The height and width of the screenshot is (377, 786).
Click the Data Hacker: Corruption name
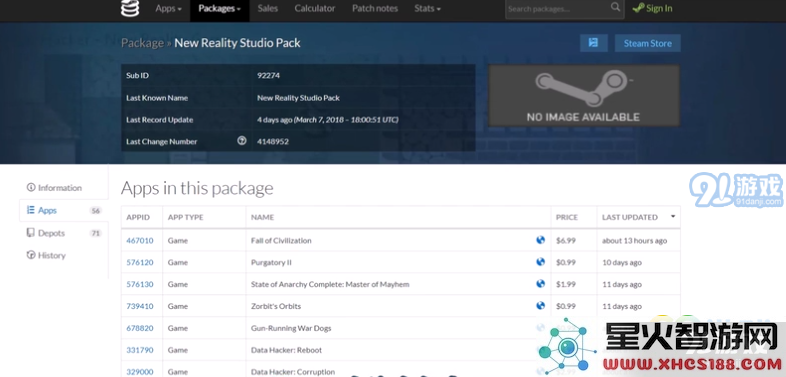tap(293, 372)
